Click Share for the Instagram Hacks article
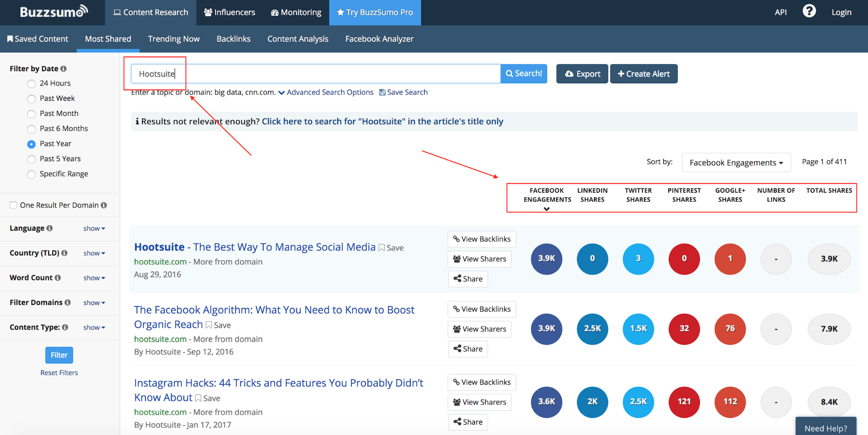The image size is (868, 435). [x=468, y=422]
